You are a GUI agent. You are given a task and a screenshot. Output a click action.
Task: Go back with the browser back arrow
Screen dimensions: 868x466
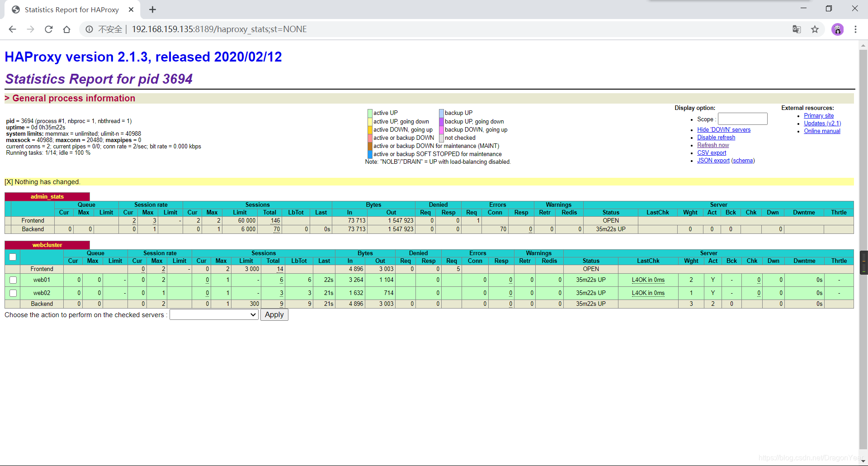pyautogui.click(x=12, y=29)
